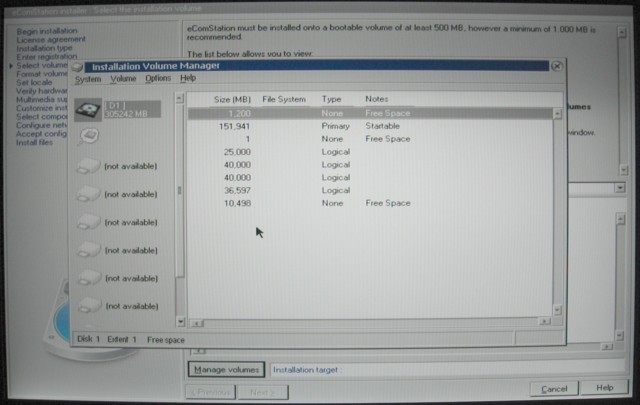The width and height of the screenshot is (640, 405).
Task: Select the 10,498 MB Free Space row
Action: coord(370,203)
